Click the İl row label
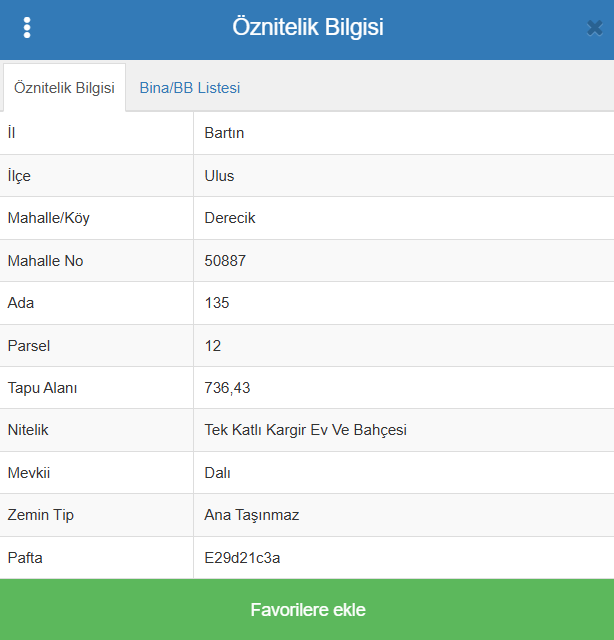This screenshot has width=614, height=640. (11, 133)
